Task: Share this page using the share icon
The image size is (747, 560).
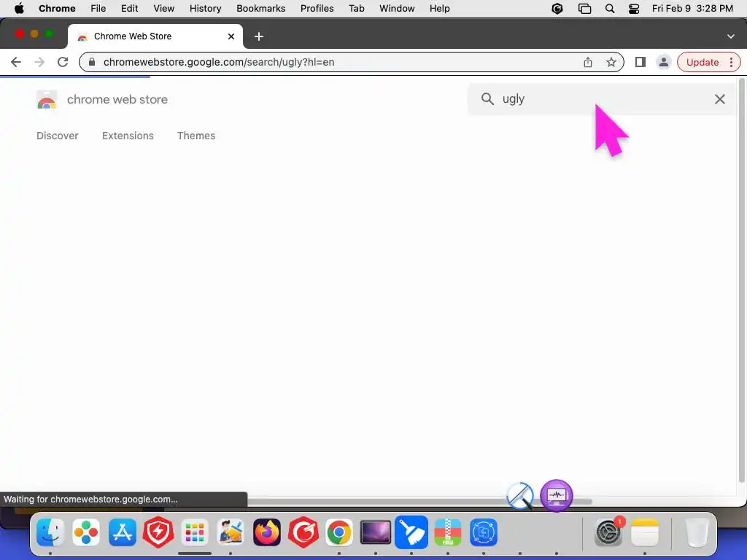Action: point(588,62)
